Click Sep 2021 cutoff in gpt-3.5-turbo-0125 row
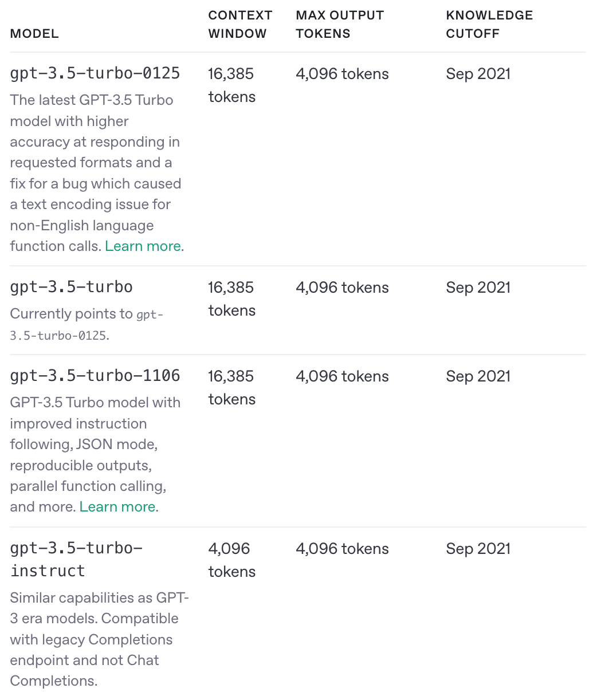Image resolution: width=589 pixels, height=700 pixels. (x=478, y=74)
